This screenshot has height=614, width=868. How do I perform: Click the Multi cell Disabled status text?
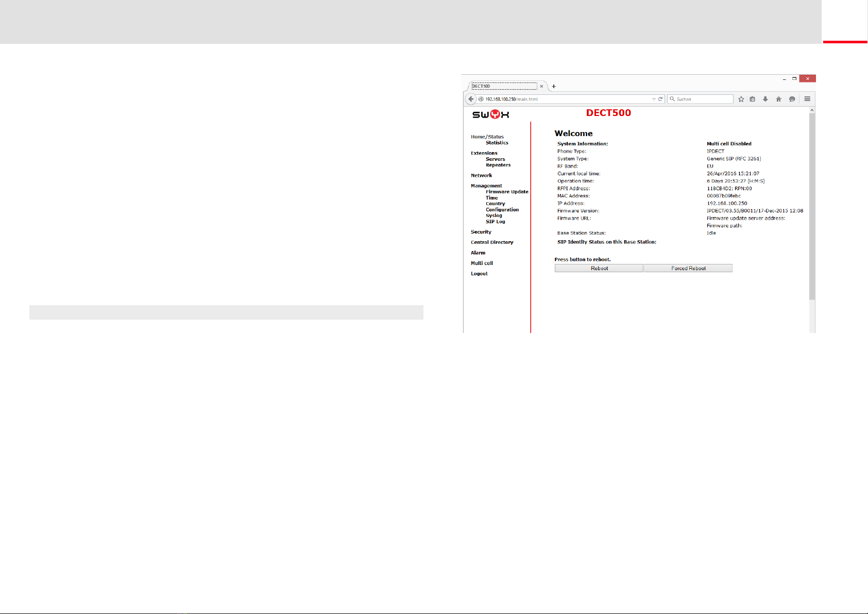729,144
